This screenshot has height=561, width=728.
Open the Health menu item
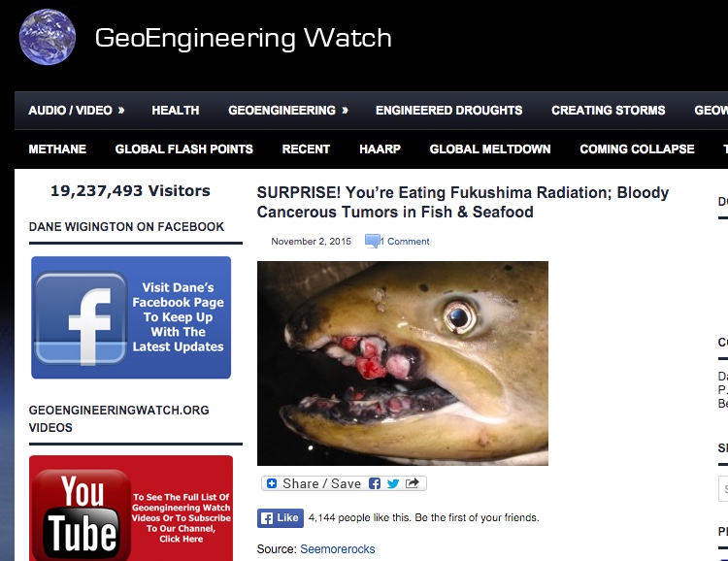pos(176,110)
